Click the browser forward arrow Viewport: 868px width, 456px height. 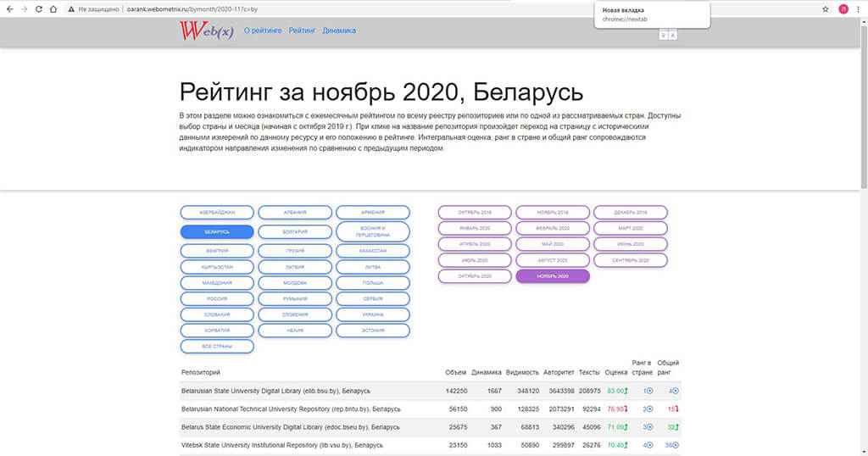[x=25, y=8]
